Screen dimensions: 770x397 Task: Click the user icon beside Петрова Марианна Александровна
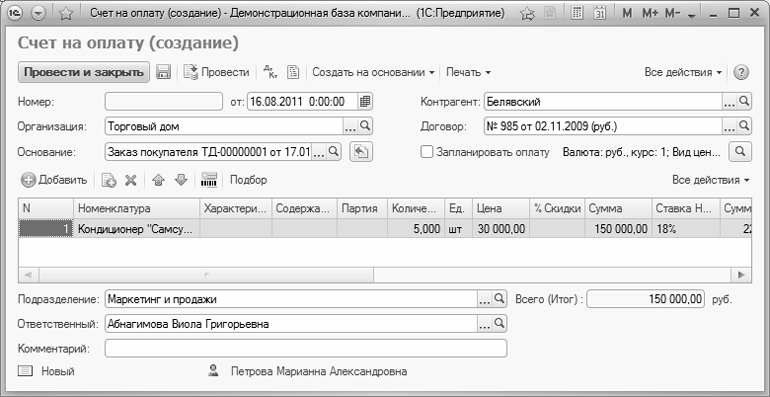point(213,370)
